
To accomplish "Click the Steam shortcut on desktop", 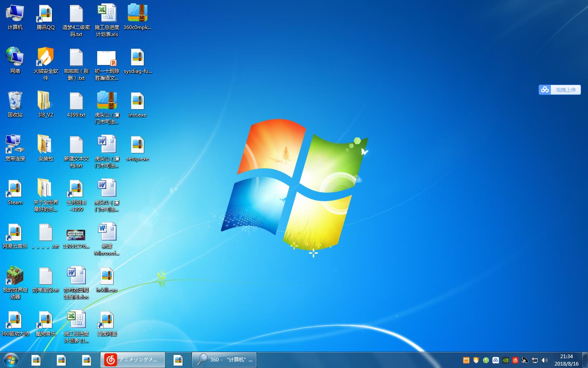I will coord(15,189).
